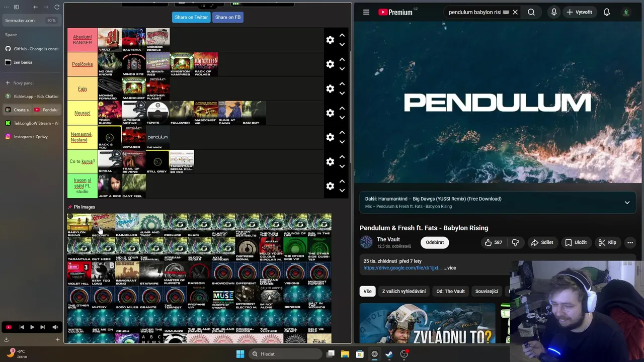
Task: Open File Explorer from taskbar
Action: [345, 354]
